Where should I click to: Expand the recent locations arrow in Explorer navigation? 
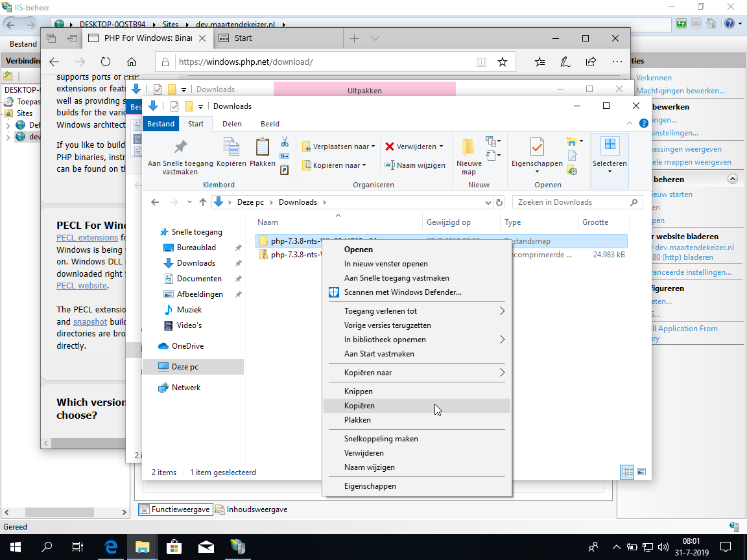coord(189,202)
